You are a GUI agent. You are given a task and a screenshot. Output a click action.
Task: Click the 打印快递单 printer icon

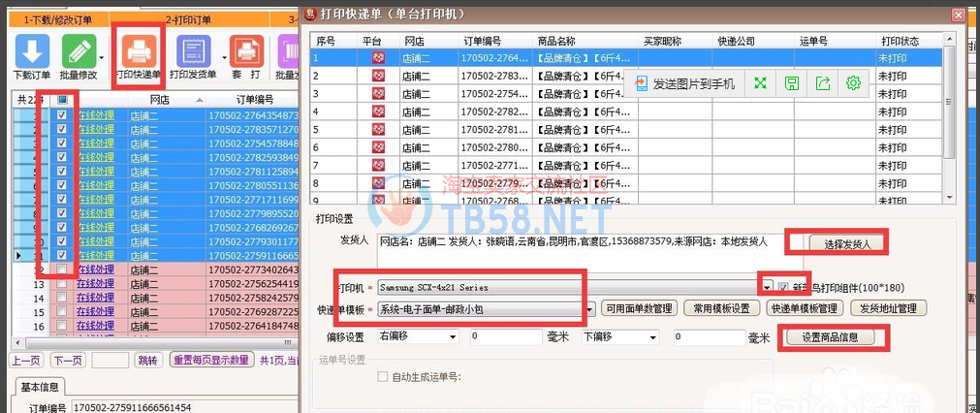(x=139, y=48)
